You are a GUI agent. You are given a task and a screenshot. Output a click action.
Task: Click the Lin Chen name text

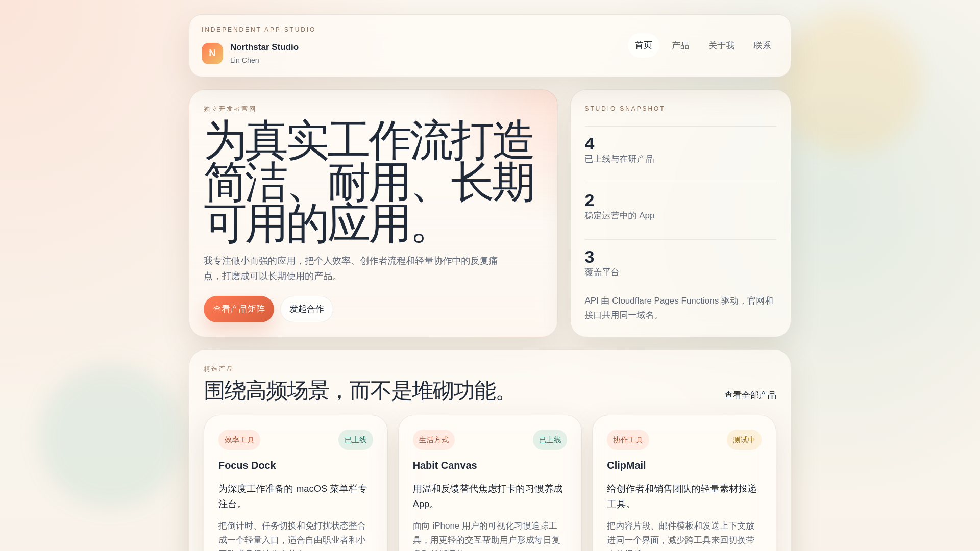[x=244, y=60]
